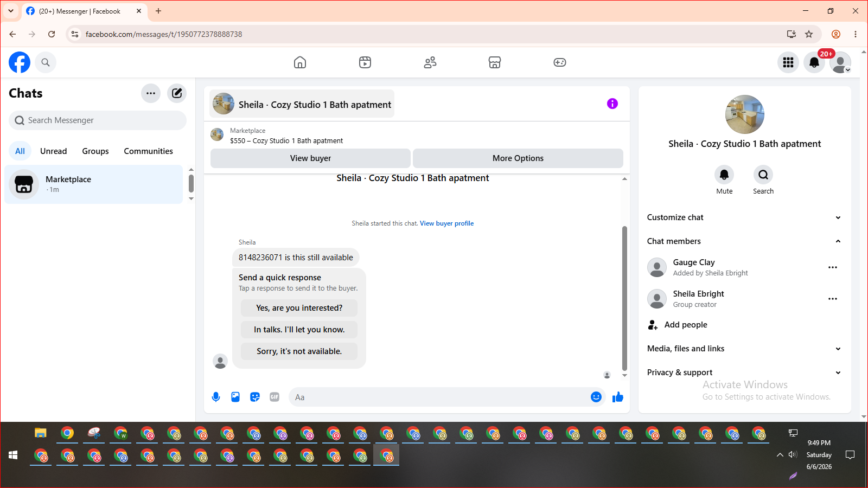Viewport: 868px width, 488px height.
Task: Go to Facebook Home feed icon
Action: point(300,62)
